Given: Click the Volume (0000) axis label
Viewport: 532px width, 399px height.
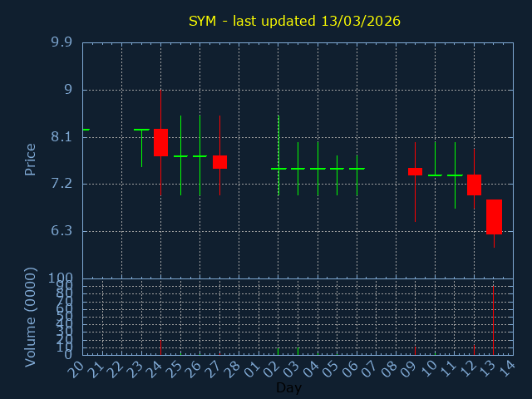Looking at the screenshot, I should (x=31, y=317).
